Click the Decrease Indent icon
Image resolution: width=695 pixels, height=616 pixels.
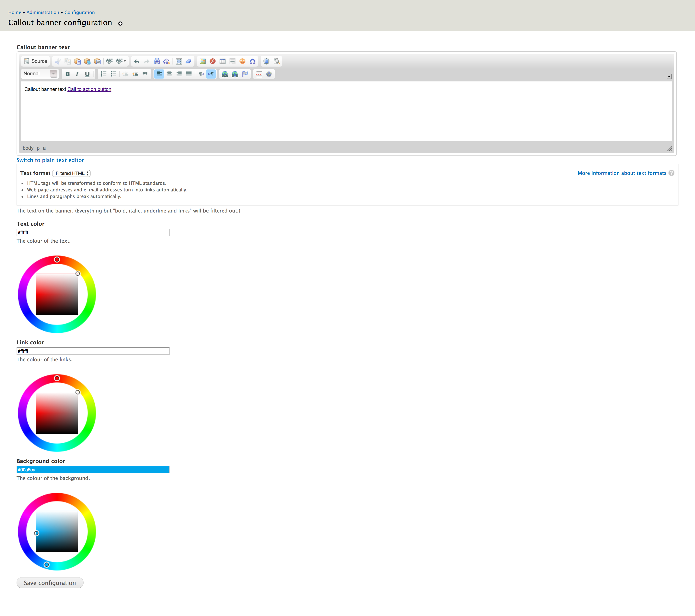pos(126,74)
